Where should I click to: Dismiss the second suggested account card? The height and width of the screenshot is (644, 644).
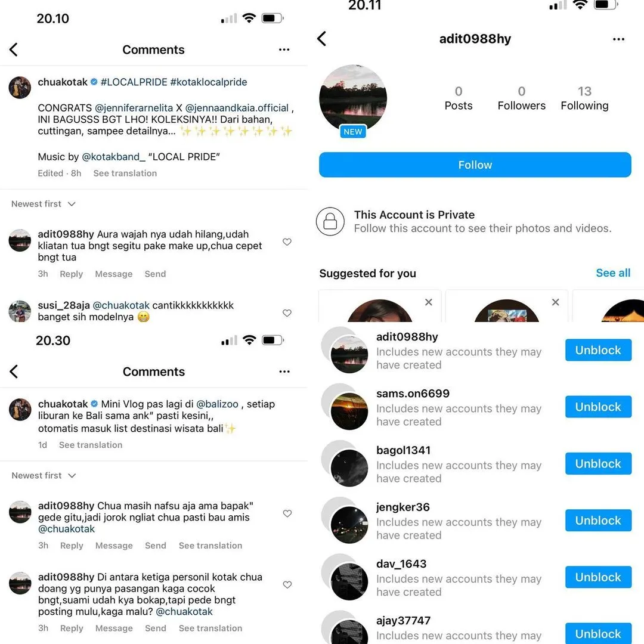[x=555, y=302]
